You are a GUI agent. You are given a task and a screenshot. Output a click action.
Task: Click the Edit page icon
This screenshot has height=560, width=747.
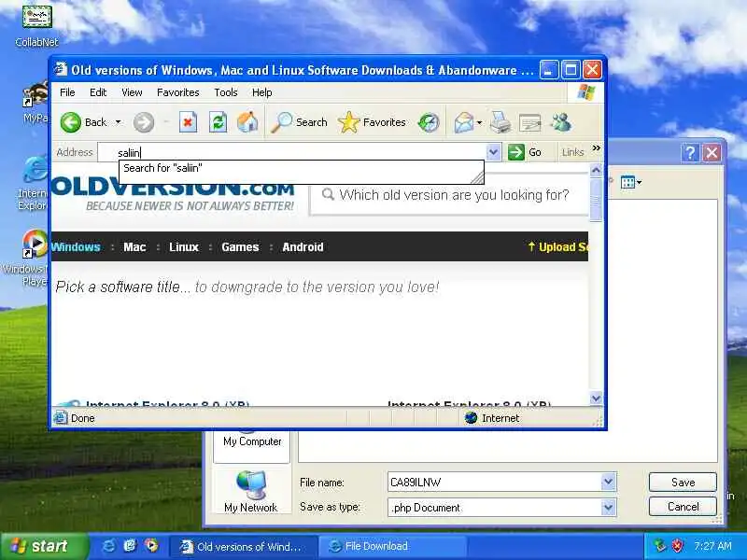coord(529,123)
